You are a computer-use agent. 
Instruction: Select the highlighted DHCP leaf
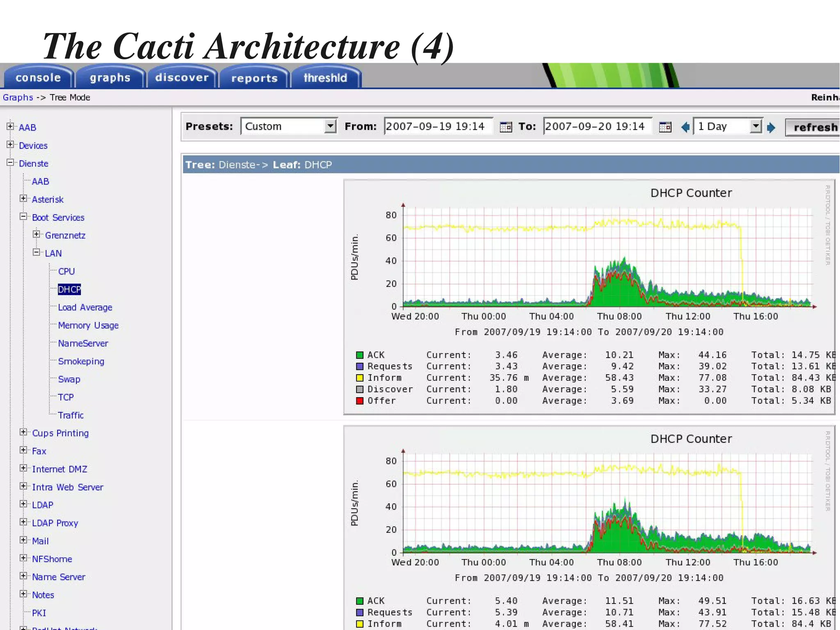69,289
